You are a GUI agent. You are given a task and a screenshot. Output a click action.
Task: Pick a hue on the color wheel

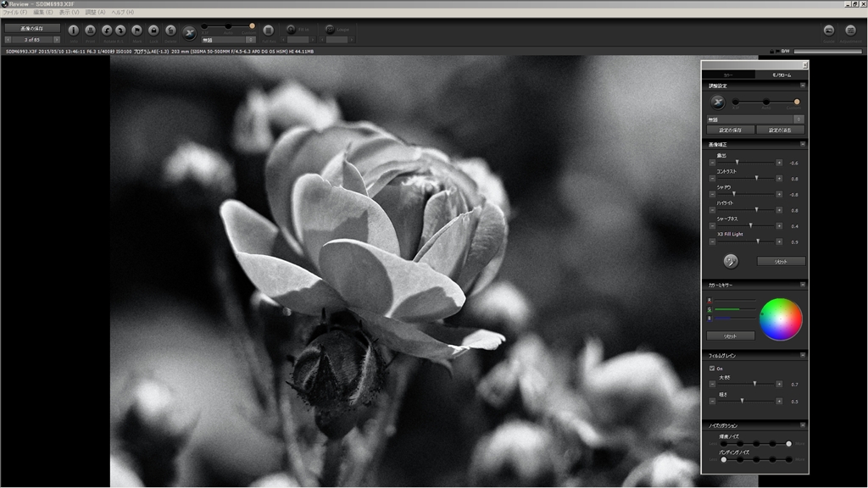pyautogui.click(x=781, y=319)
